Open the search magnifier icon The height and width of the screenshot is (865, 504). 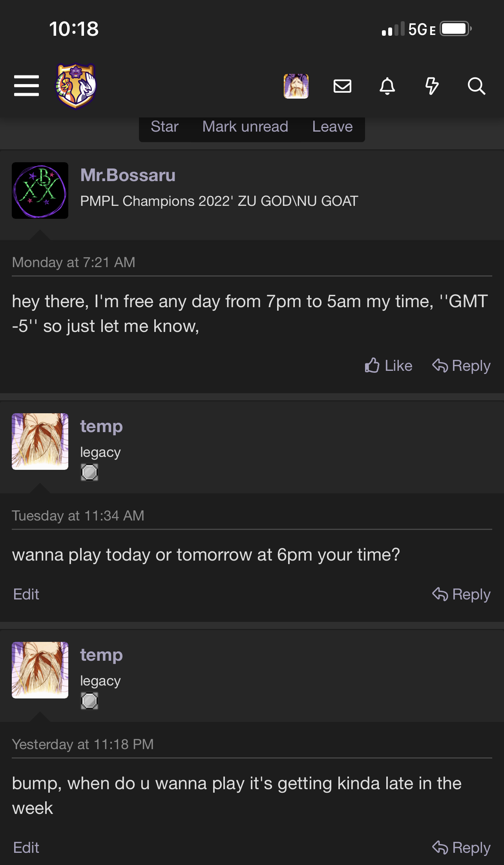[477, 86]
